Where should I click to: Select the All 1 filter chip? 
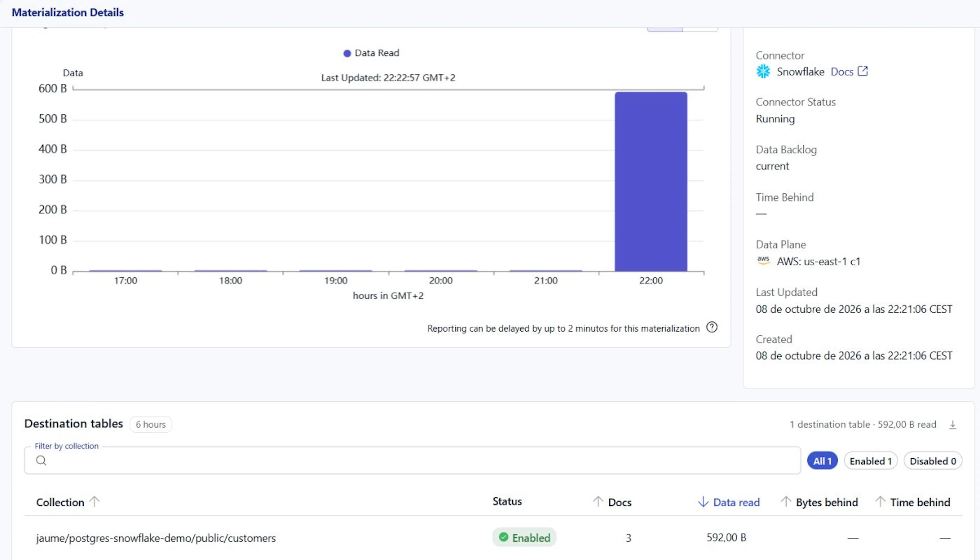[822, 461]
